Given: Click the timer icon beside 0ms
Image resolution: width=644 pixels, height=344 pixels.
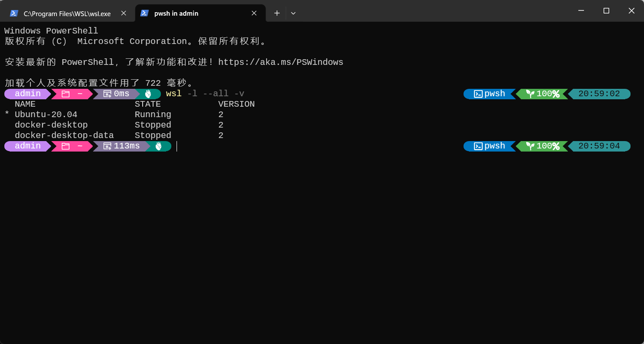Looking at the screenshot, I should coord(107,94).
